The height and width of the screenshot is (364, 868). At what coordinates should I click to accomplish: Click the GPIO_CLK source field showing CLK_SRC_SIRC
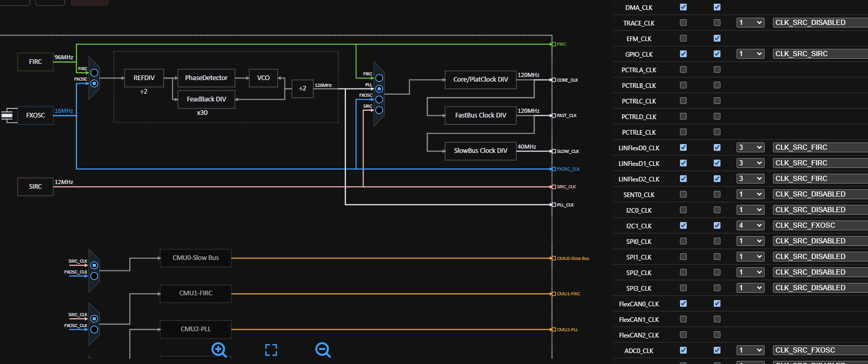820,54
